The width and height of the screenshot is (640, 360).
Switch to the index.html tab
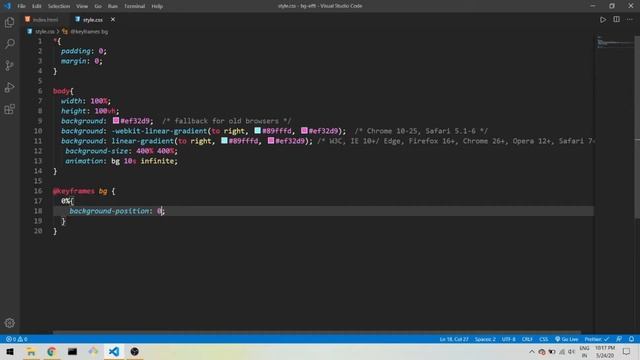click(x=42, y=20)
